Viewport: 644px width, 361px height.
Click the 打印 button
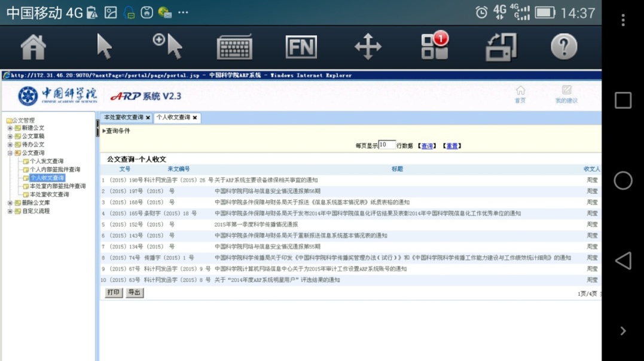[x=114, y=292]
